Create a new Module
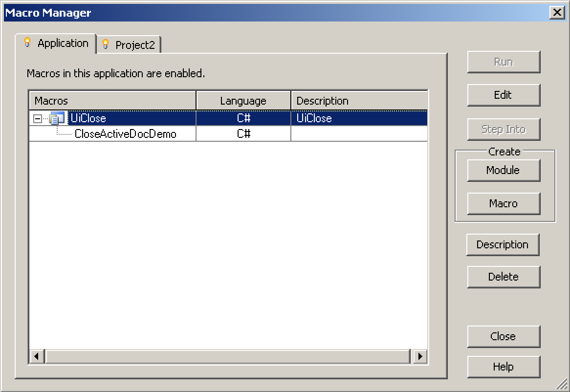 pos(504,170)
